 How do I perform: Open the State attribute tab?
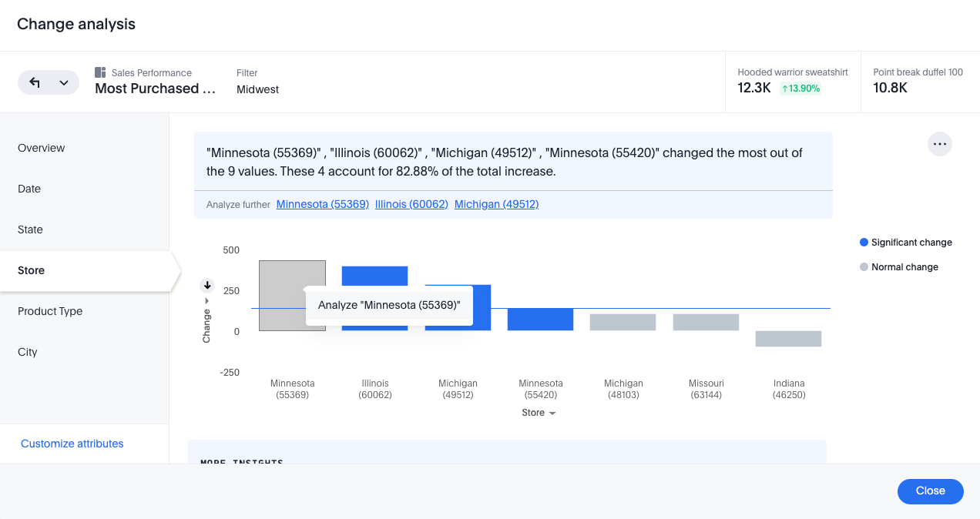tap(31, 229)
